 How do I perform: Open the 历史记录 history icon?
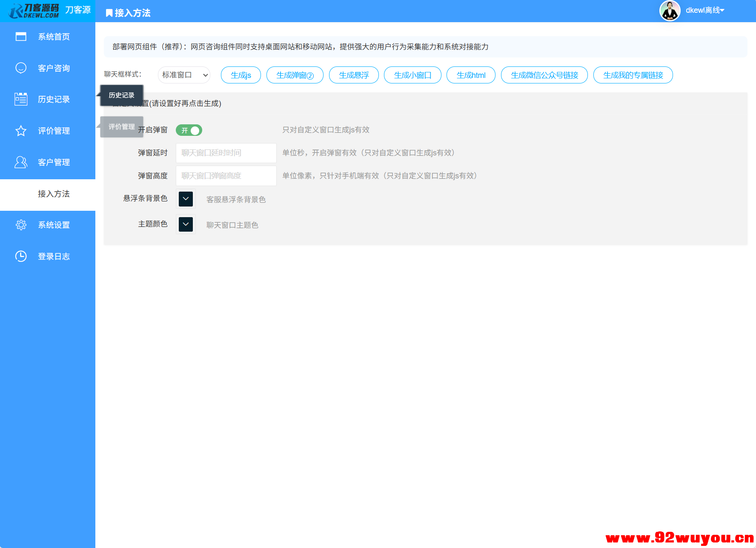pyautogui.click(x=21, y=99)
